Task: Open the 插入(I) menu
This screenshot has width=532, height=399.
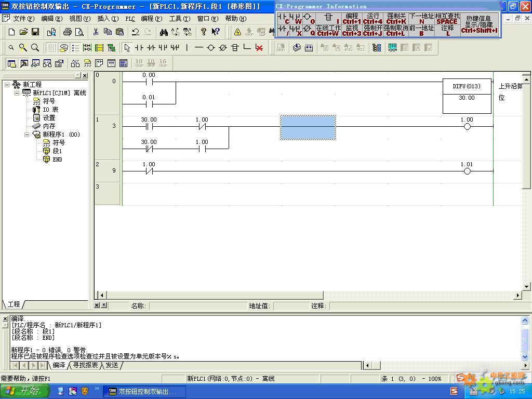Action: click(x=108, y=19)
